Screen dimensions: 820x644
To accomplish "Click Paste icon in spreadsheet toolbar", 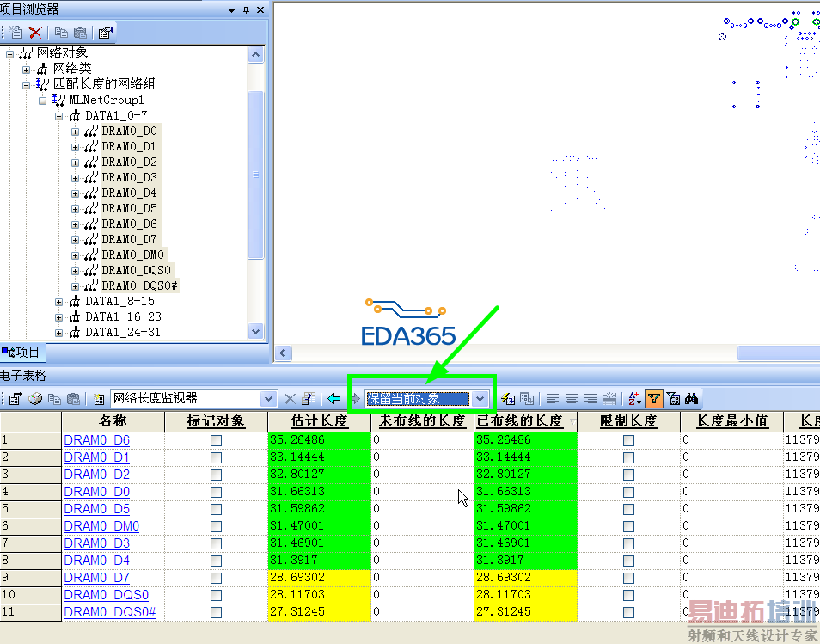I will tap(74, 399).
